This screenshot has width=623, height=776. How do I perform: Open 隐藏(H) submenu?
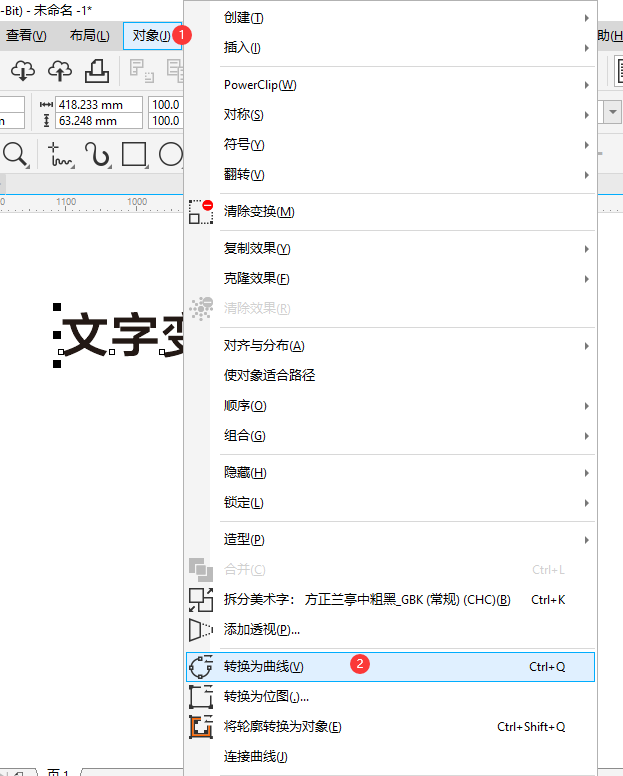pos(390,473)
